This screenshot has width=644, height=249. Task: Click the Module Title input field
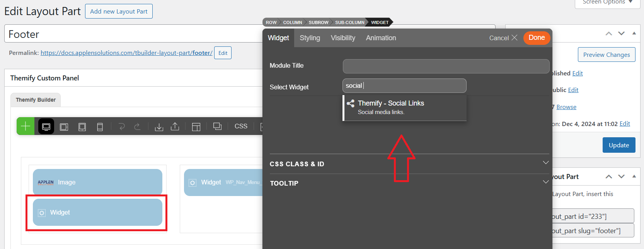tap(446, 66)
